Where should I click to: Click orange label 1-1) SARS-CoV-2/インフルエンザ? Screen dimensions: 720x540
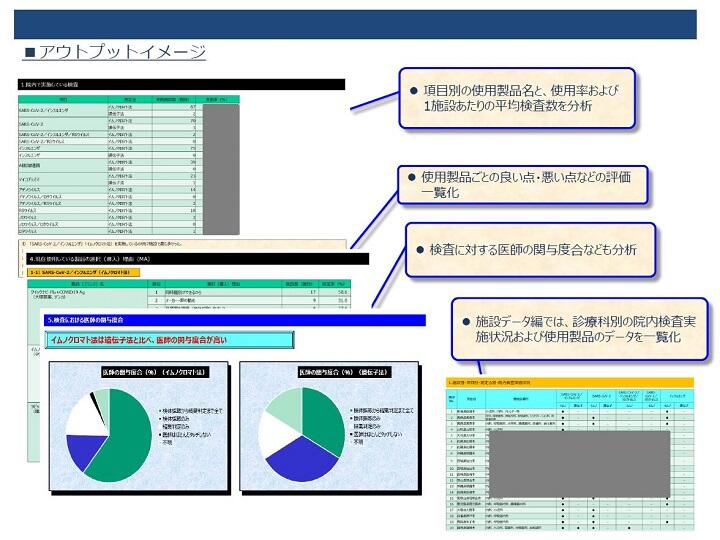tap(84, 272)
